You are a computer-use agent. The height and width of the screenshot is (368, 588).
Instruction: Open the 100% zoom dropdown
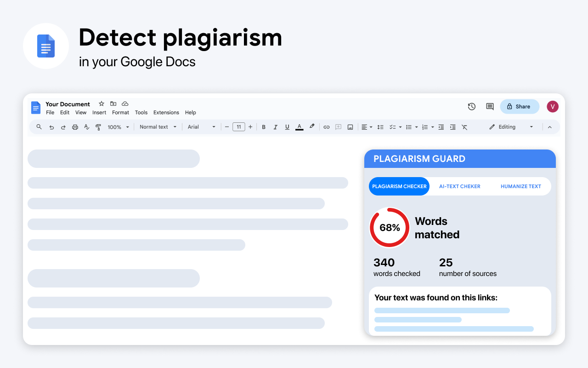[119, 127]
